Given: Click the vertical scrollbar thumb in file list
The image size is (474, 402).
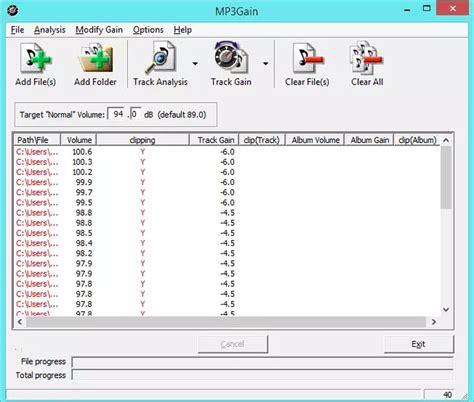Looking at the screenshot, I should point(446,177).
